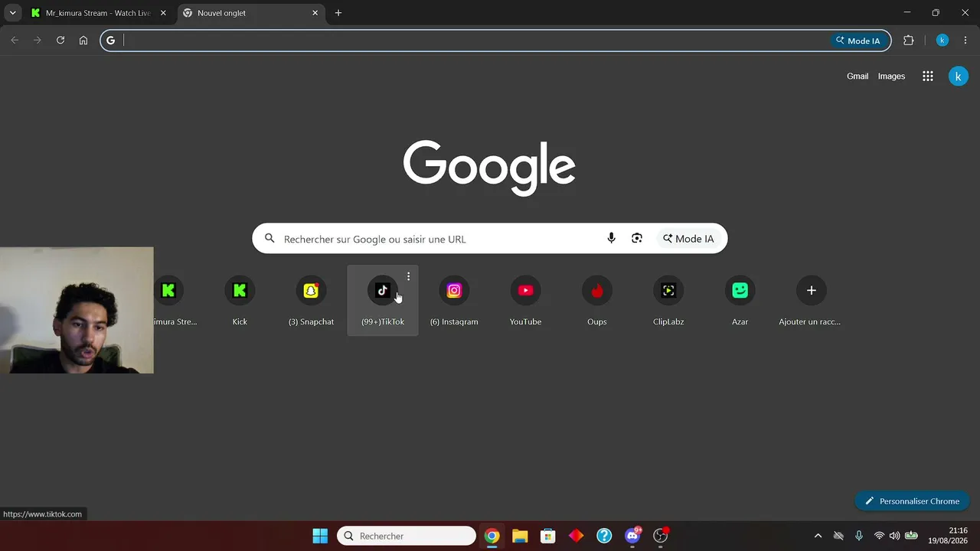The height and width of the screenshot is (551, 980).
Task: Open the Snapchat shortcut
Action: point(311,301)
